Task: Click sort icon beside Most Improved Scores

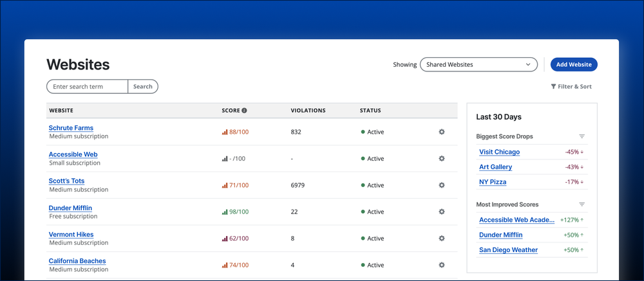Action: pos(582,204)
